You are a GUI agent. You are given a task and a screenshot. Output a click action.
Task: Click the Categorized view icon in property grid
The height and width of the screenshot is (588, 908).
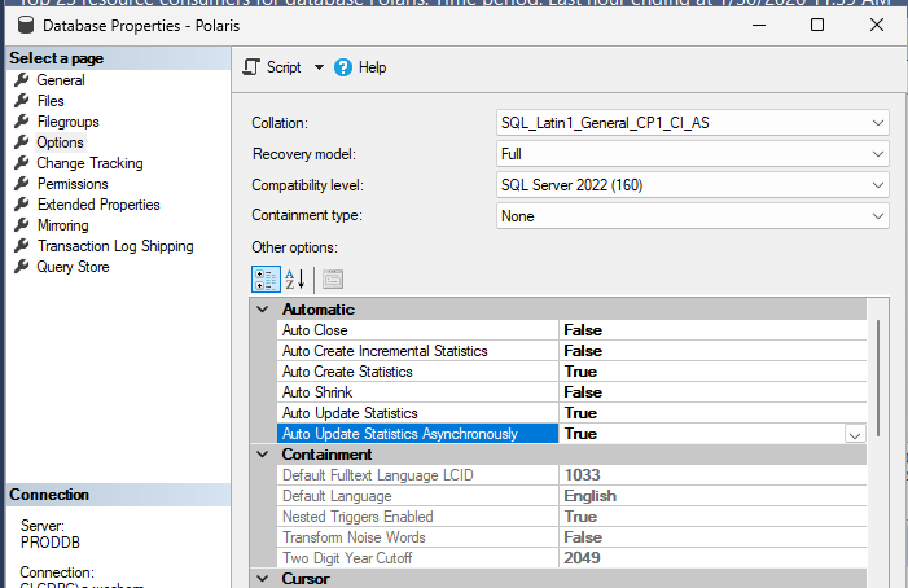tap(266, 280)
